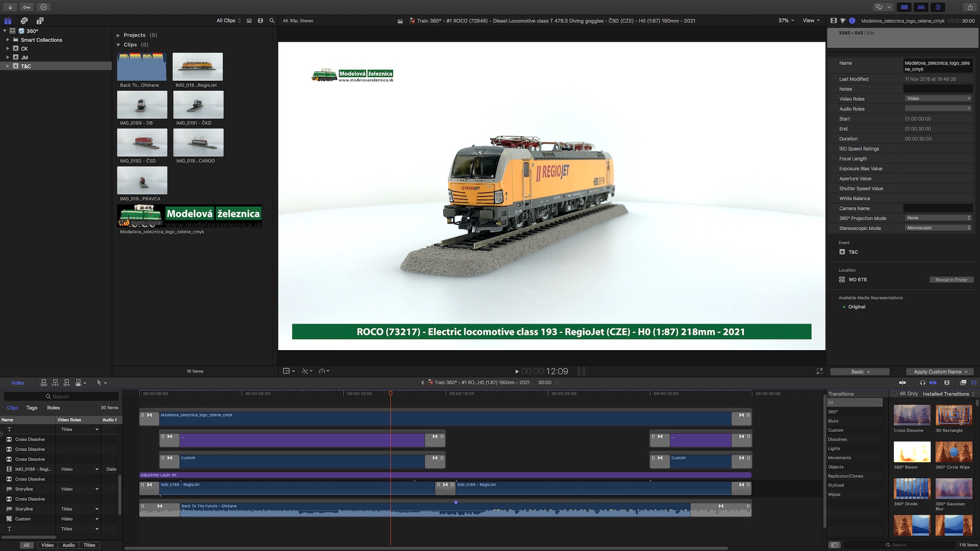Expand the Smart Collections folder

point(7,40)
